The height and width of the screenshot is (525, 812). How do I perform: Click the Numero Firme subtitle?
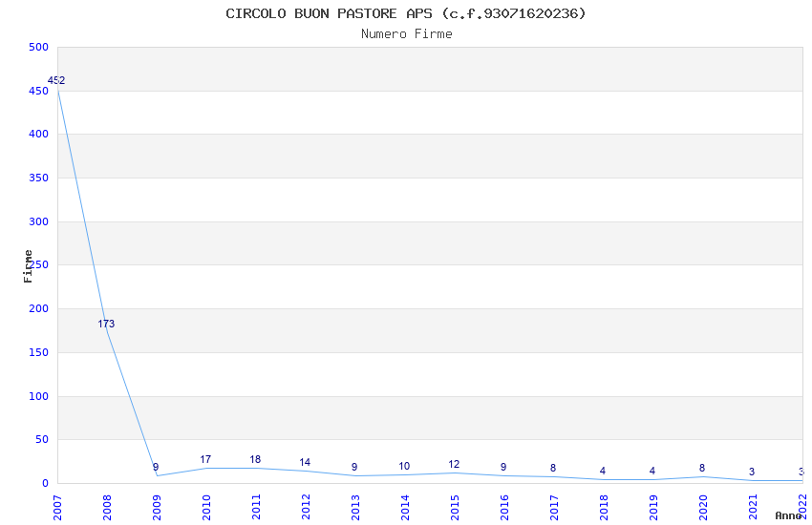(x=407, y=34)
